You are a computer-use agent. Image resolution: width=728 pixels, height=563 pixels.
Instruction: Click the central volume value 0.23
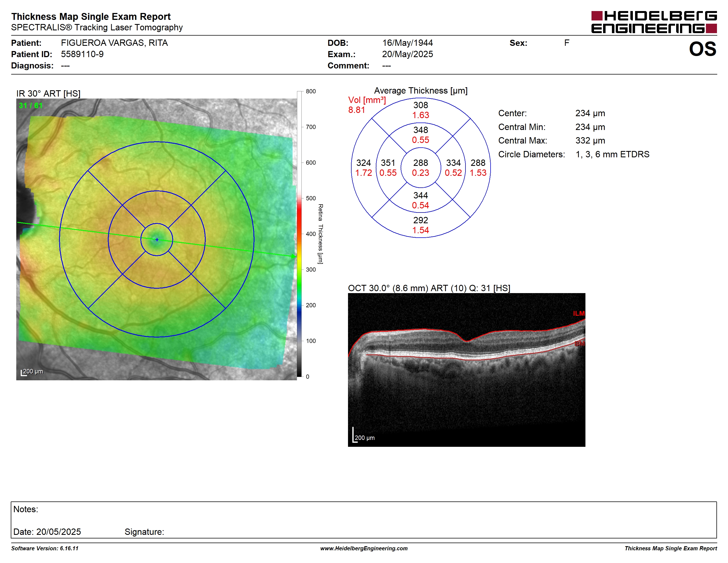coord(421,173)
